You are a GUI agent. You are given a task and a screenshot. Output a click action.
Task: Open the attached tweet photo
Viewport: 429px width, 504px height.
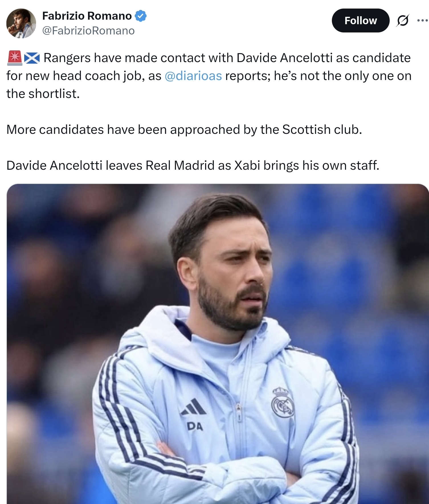click(x=218, y=344)
